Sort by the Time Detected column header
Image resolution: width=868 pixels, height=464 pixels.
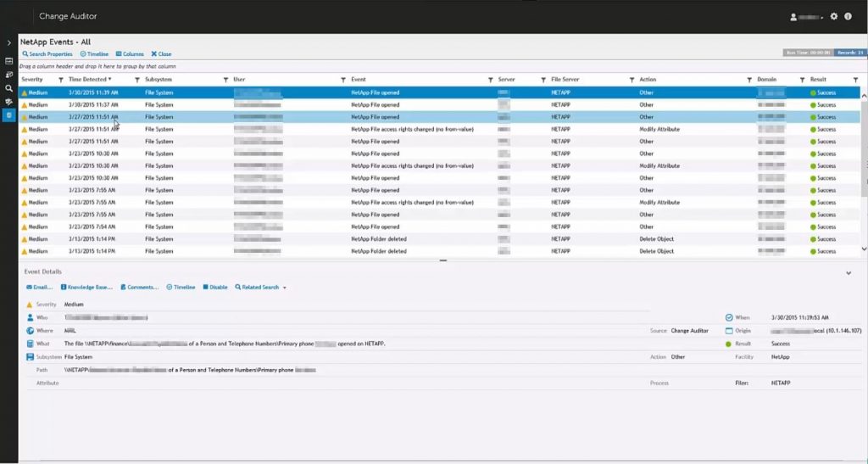(x=87, y=80)
